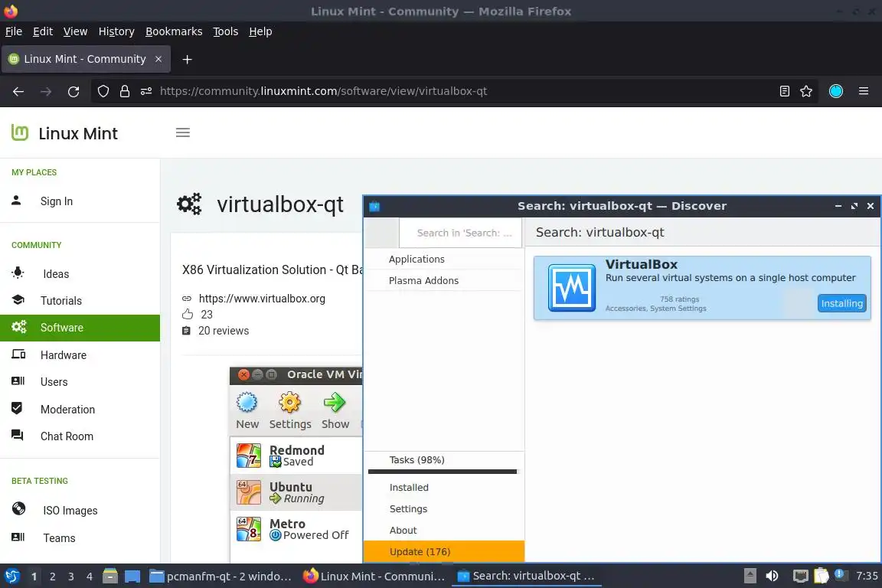Image resolution: width=882 pixels, height=588 pixels.
Task: Click the 758 ratings text
Action: (x=680, y=299)
